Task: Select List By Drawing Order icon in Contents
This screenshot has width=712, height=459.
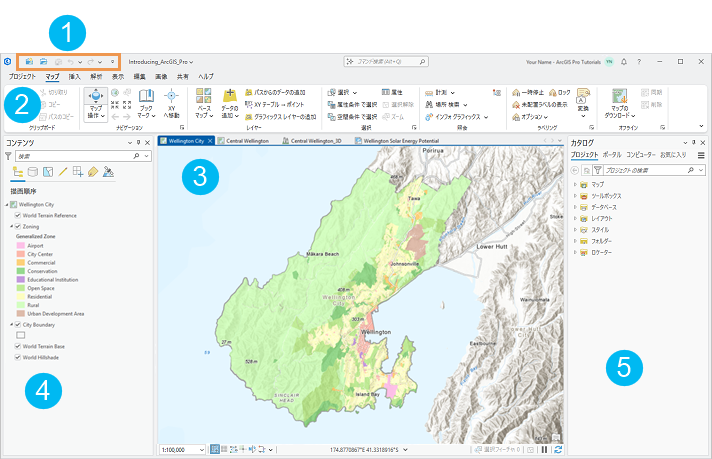Action: [x=18, y=172]
